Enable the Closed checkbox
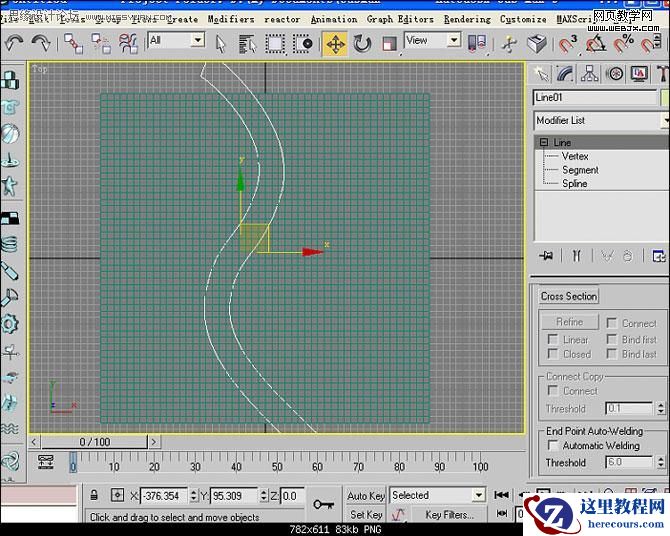 pyautogui.click(x=552, y=354)
